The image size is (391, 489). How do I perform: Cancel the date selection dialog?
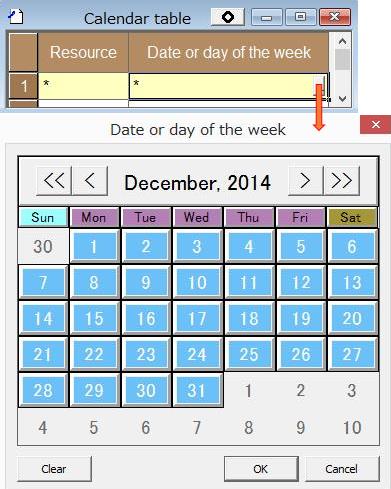click(x=342, y=469)
